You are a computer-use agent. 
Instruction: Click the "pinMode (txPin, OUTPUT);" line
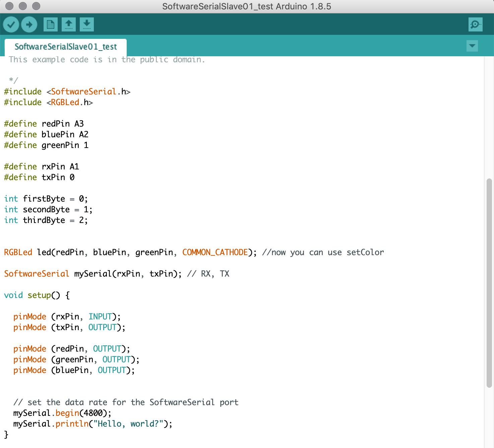pos(69,327)
